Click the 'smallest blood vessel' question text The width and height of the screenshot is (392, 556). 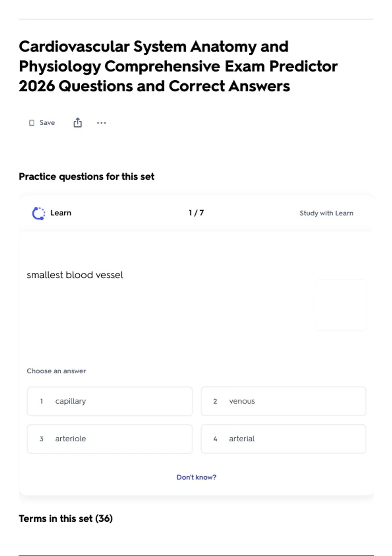[75, 275]
